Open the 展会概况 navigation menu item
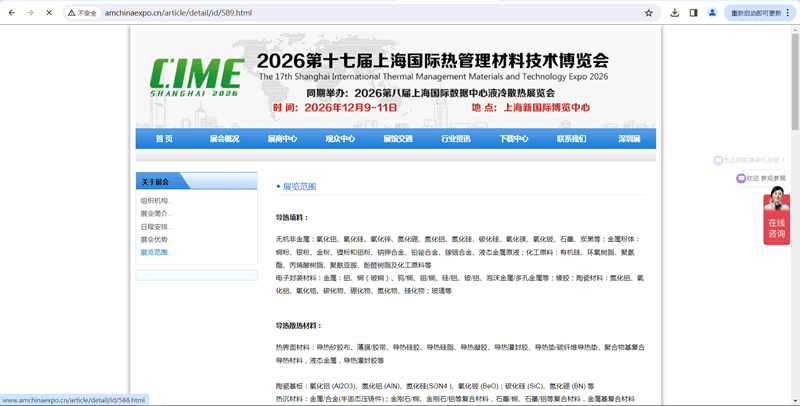The width and height of the screenshot is (800, 406). [x=224, y=139]
